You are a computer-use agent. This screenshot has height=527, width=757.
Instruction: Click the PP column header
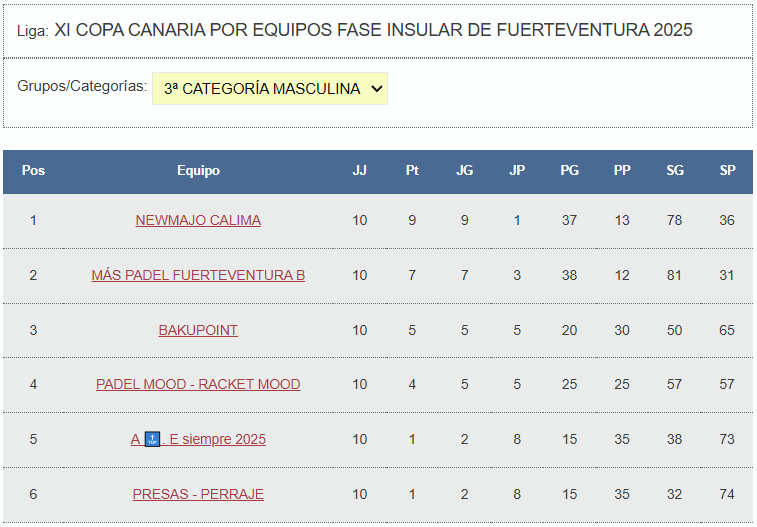[x=622, y=171]
